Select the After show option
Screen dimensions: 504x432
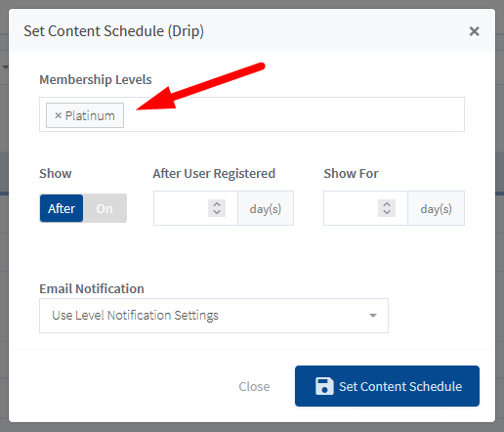coord(62,208)
